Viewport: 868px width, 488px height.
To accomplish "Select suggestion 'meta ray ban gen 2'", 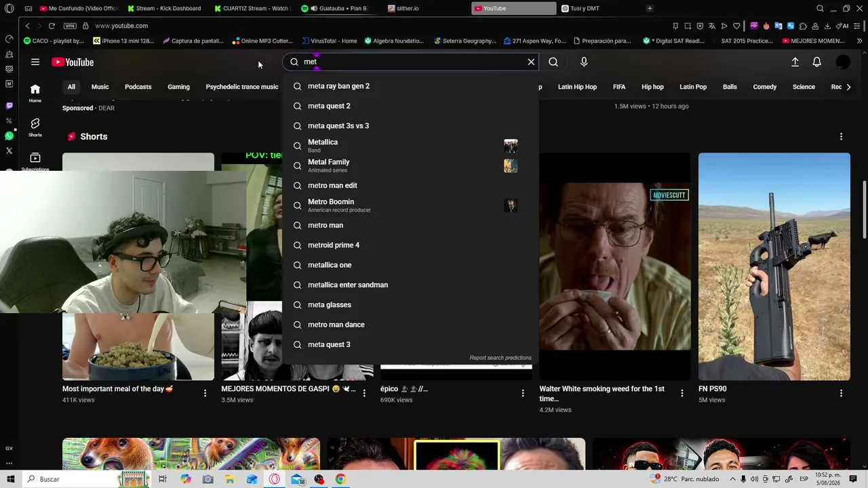I will tap(410, 86).
